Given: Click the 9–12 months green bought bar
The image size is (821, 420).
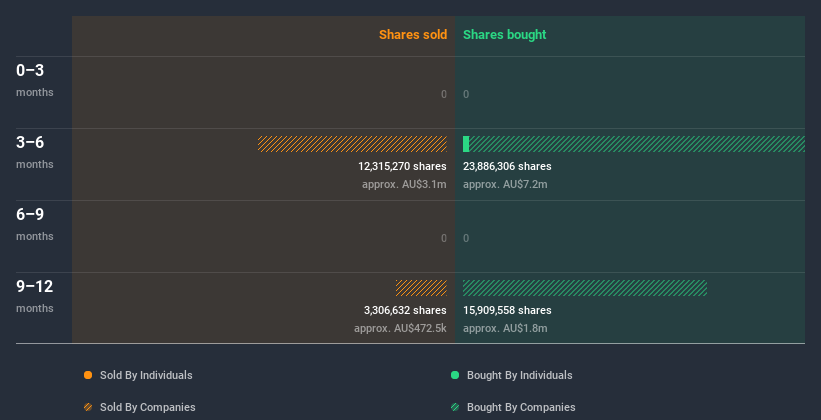Looking at the screenshot, I should (x=585, y=288).
